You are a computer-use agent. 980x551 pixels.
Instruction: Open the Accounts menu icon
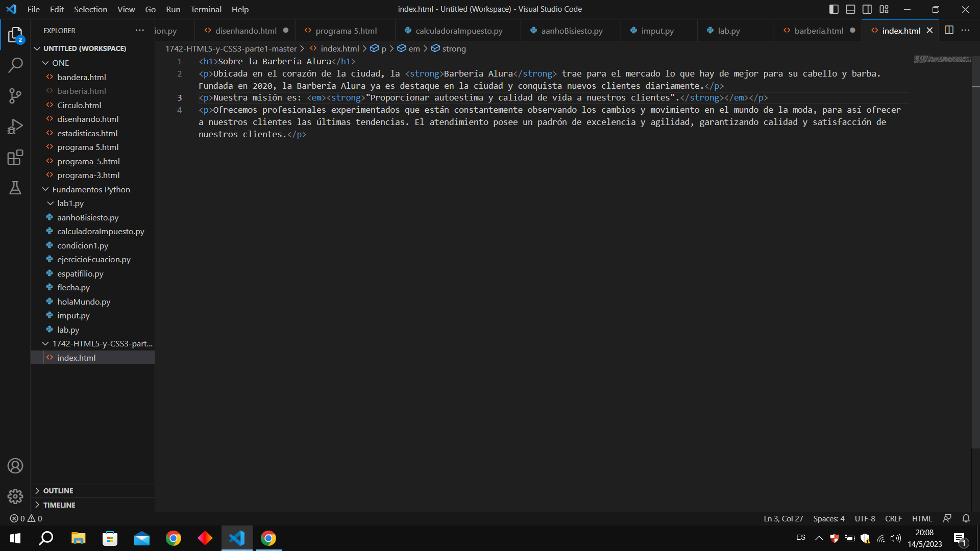point(15,466)
